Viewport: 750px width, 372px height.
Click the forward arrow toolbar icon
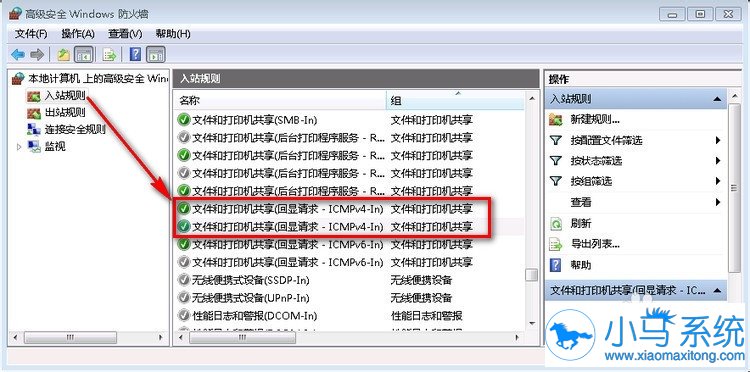click(x=37, y=55)
